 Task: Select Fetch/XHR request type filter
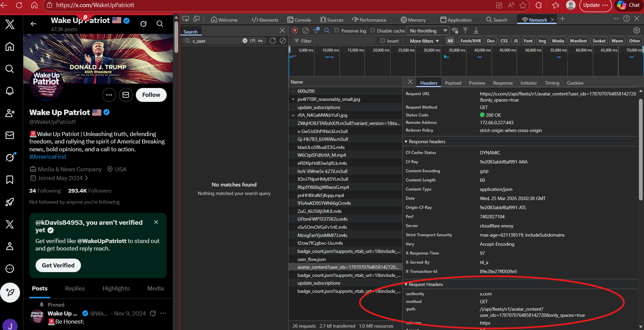[x=471, y=41]
